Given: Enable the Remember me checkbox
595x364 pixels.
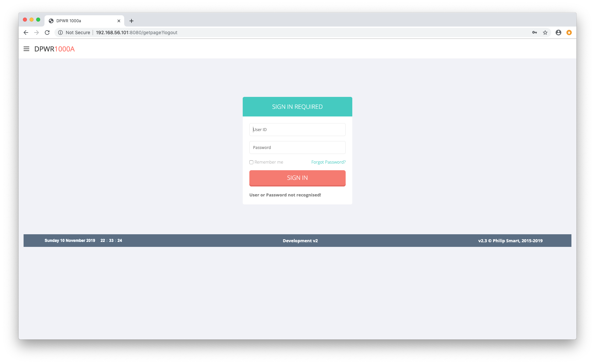Looking at the screenshot, I should tap(251, 162).
